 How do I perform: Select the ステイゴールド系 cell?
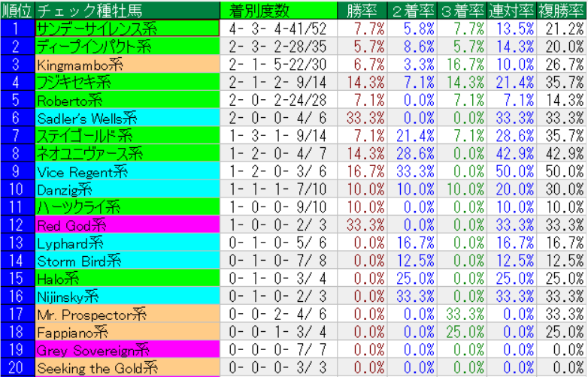pos(127,136)
